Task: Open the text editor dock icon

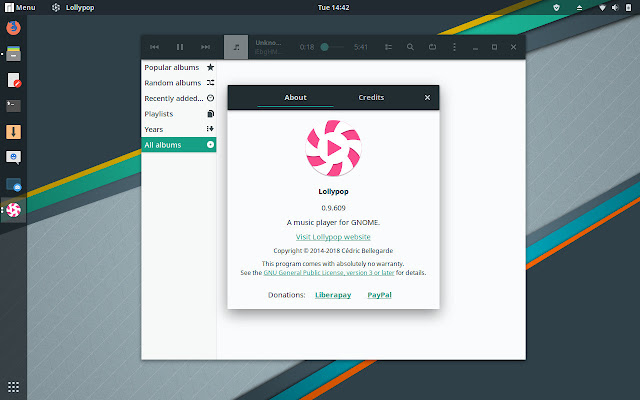Action: 13,80
